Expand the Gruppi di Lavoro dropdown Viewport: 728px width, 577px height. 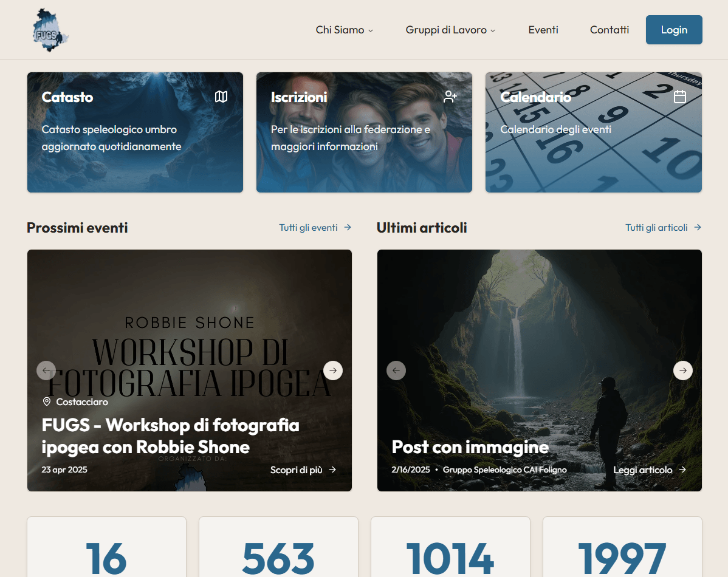450,30
